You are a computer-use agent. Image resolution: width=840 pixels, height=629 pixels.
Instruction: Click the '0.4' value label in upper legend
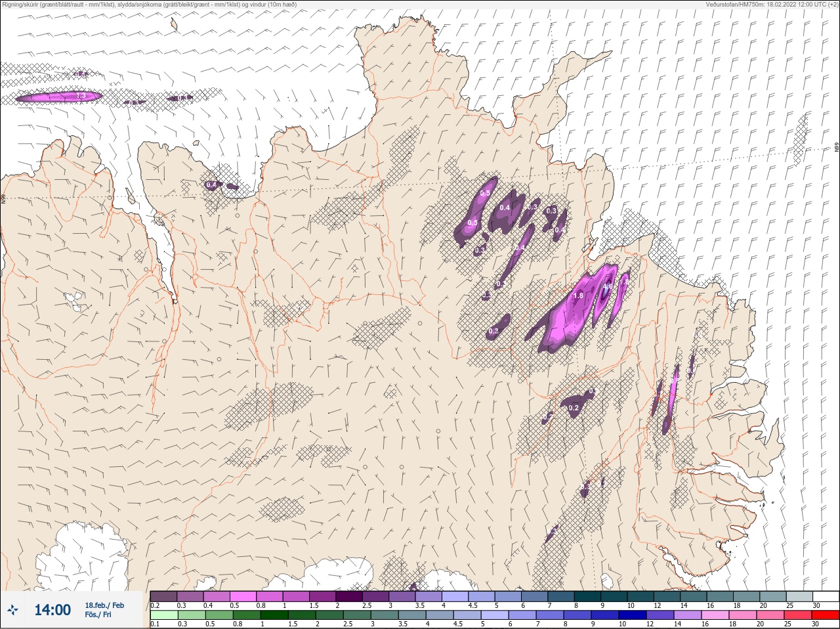pos(208,605)
